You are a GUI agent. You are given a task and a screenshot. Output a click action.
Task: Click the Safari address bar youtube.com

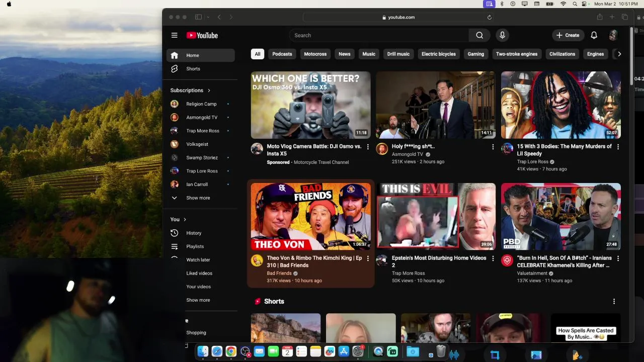(x=398, y=17)
